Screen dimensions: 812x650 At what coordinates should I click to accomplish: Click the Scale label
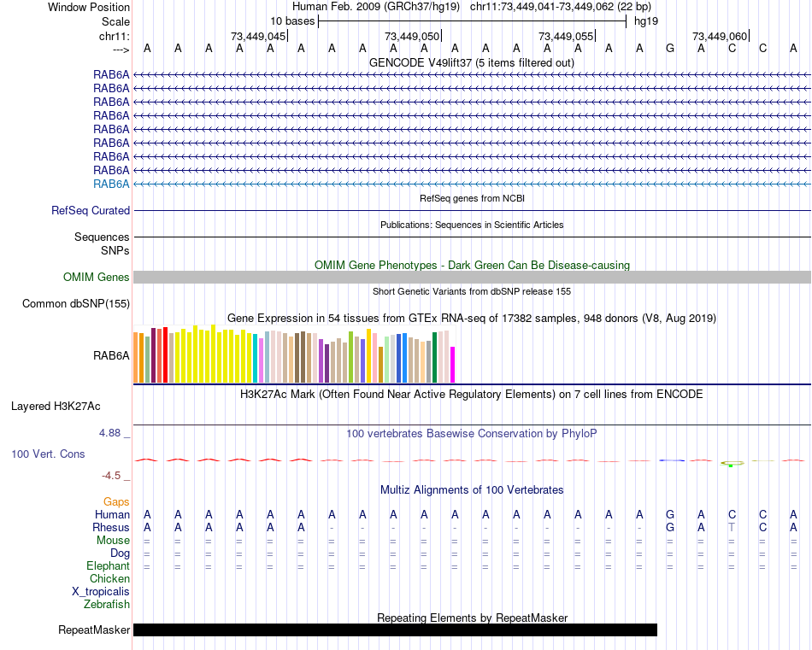pyautogui.click(x=116, y=21)
